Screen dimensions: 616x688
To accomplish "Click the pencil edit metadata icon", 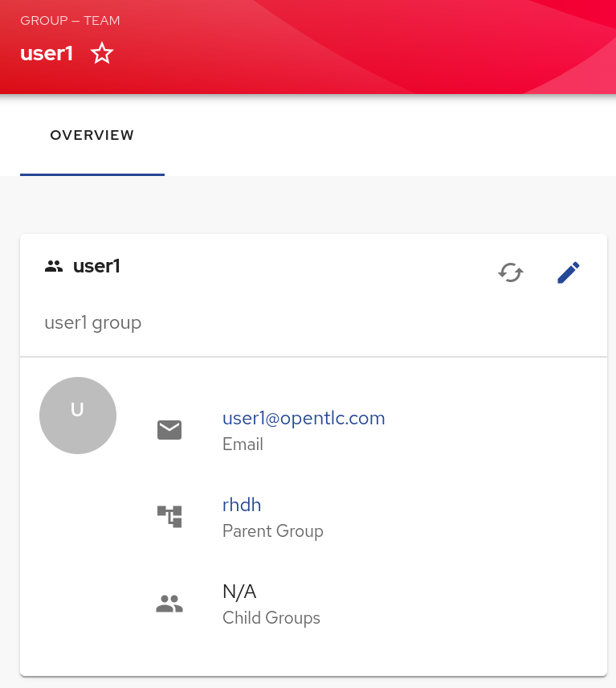I will [x=568, y=272].
